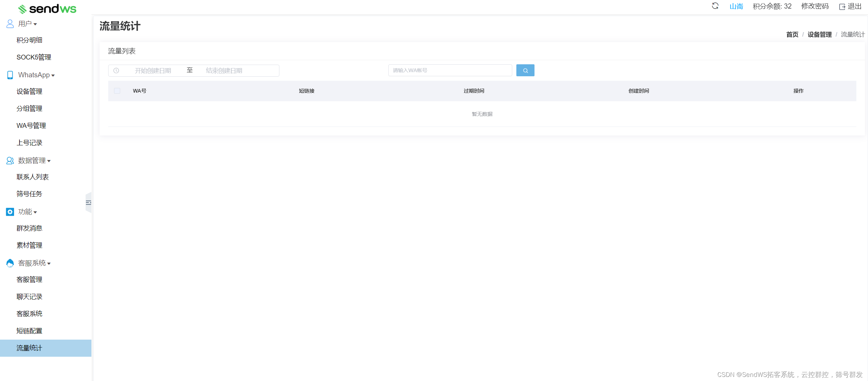Click the sidebar collapse handle icon
Image resolution: width=868 pixels, height=381 pixels.
click(88, 202)
